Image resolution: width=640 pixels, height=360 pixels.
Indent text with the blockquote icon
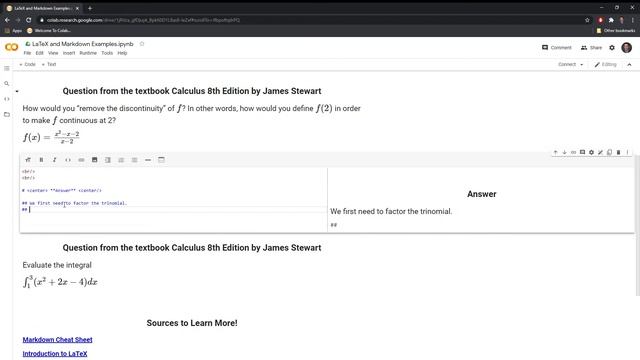click(x=108, y=160)
